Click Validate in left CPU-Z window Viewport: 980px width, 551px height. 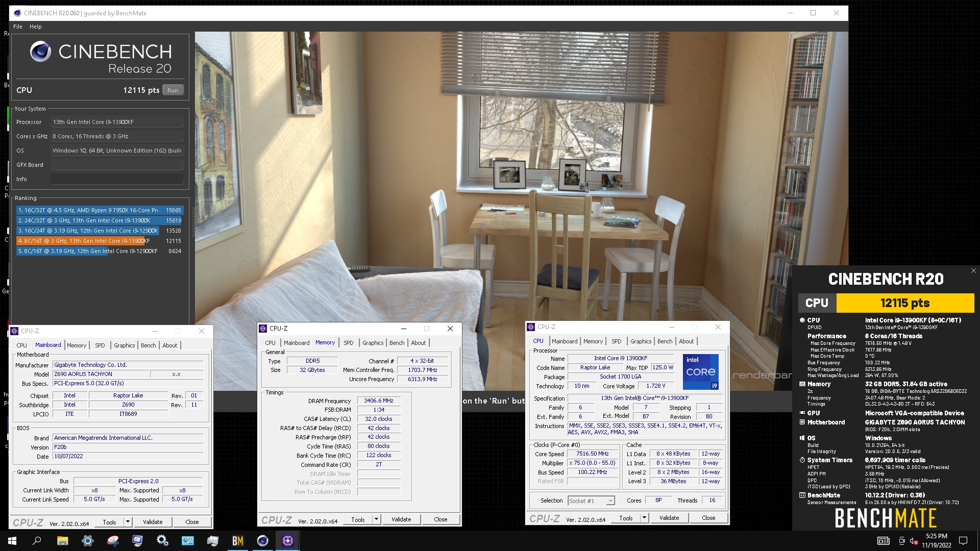[x=153, y=522]
